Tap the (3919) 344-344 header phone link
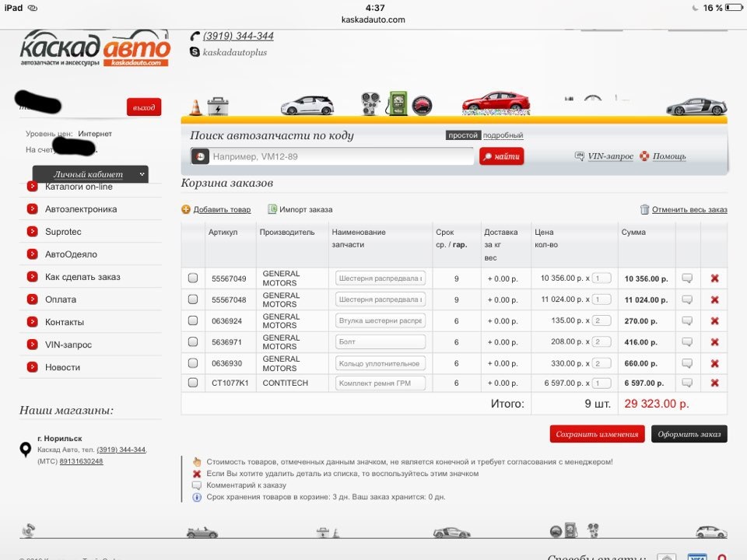The height and width of the screenshot is (560, 747). click(x=238, y=37)
